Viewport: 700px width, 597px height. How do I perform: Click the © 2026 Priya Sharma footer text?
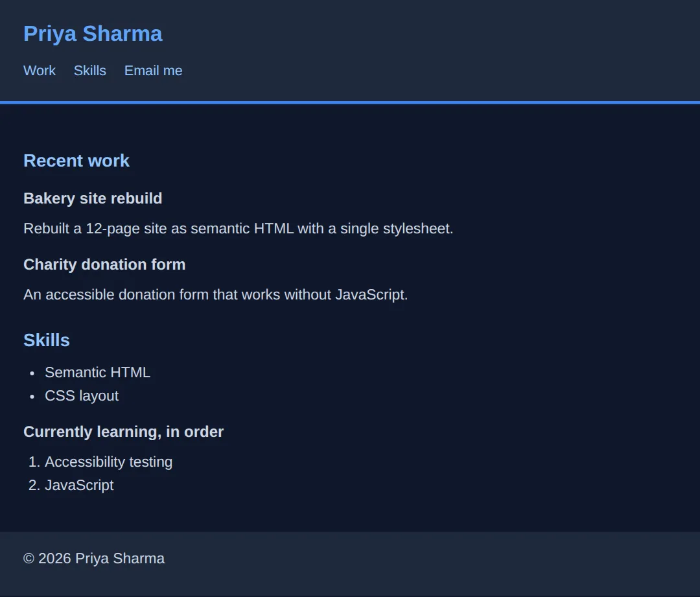94,559
